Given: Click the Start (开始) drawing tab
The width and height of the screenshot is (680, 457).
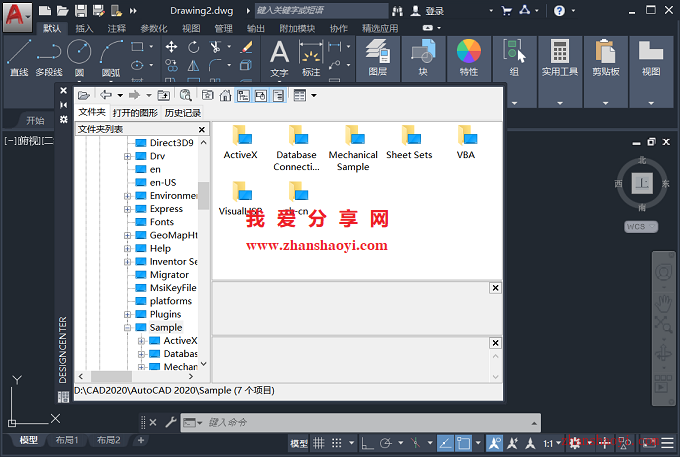Looking at the screenshot, I should click(35, 121).
